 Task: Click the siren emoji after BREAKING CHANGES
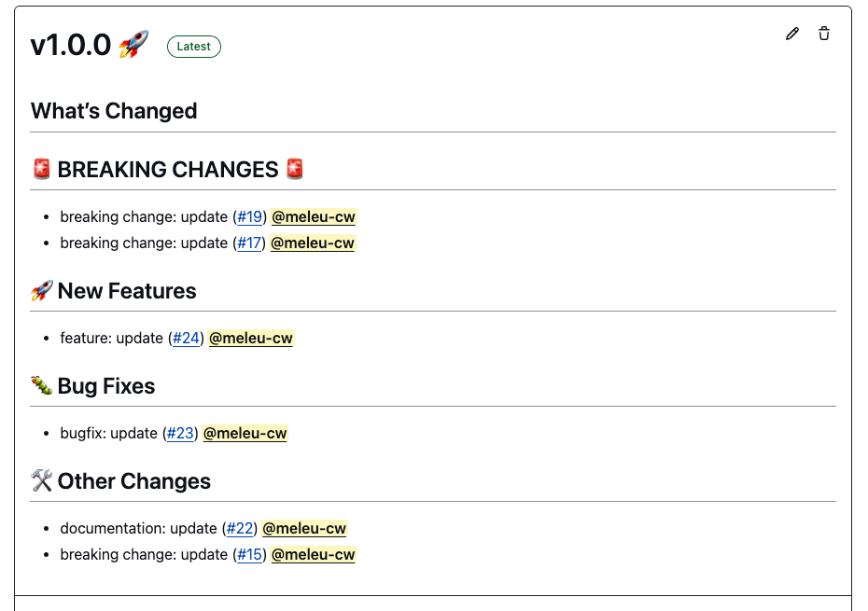pos(295,169)
